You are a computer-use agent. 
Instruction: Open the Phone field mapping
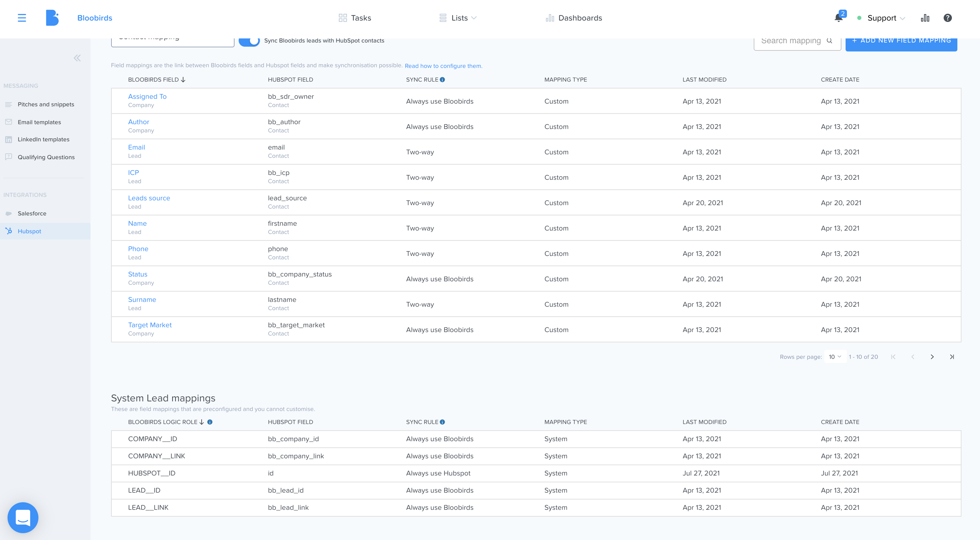pyautogui.click(x=138, y=249)
